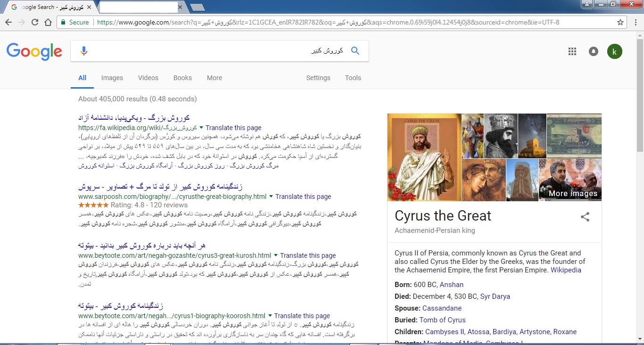Open the large Cyrus the Great portrait
Screen dimensions: 644x345
coord(424,157)
